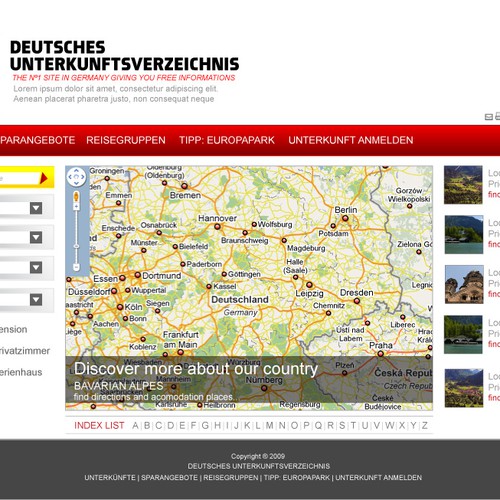Open SPARANGEBOTE in the red navigation bar
Screen dimensions: 500x500
[x=37, y=140]
